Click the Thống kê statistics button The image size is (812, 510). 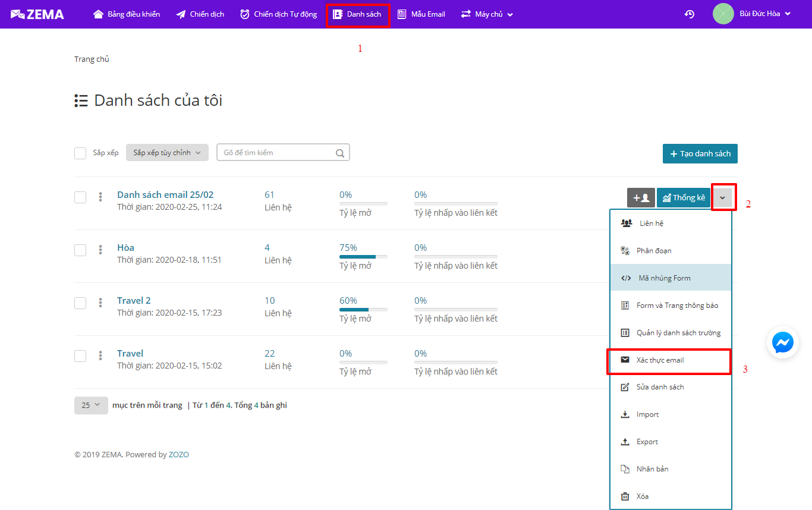pyautogui.click(x=684, y=197)
